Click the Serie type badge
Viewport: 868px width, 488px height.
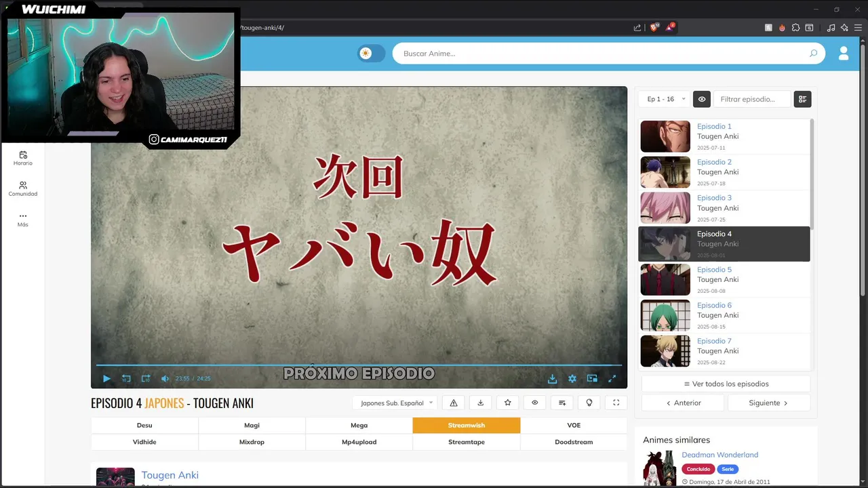coord(728,469)
